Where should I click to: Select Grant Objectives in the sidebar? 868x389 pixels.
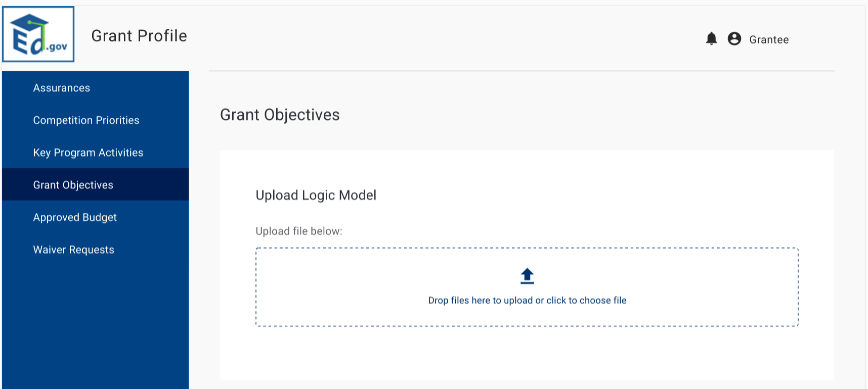pos(73,185)
